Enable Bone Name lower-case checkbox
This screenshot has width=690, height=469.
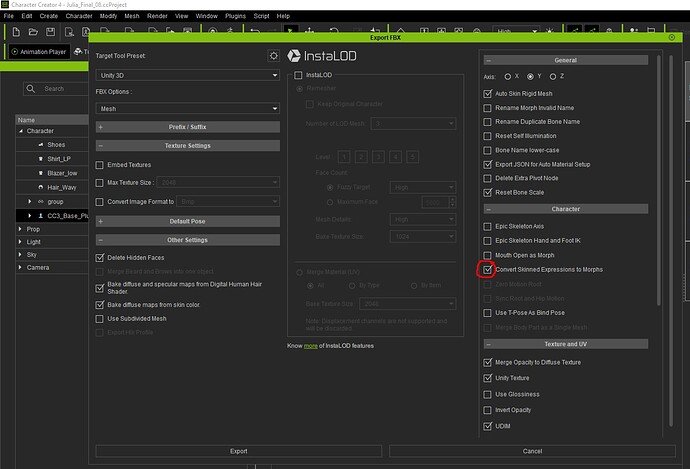[x=487, y=150]
